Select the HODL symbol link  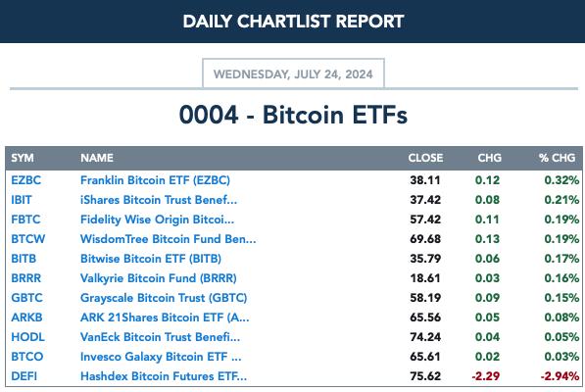28,337
